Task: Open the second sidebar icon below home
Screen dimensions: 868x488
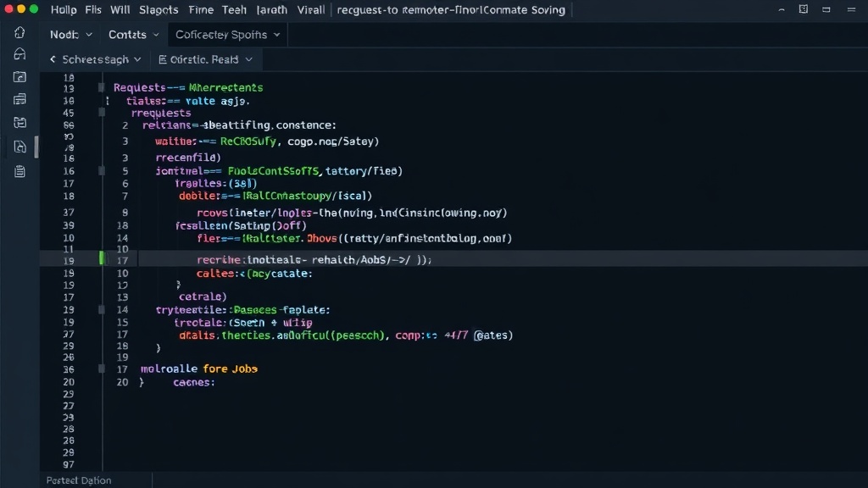Action: pyautogui.click(x=20, y=53)
